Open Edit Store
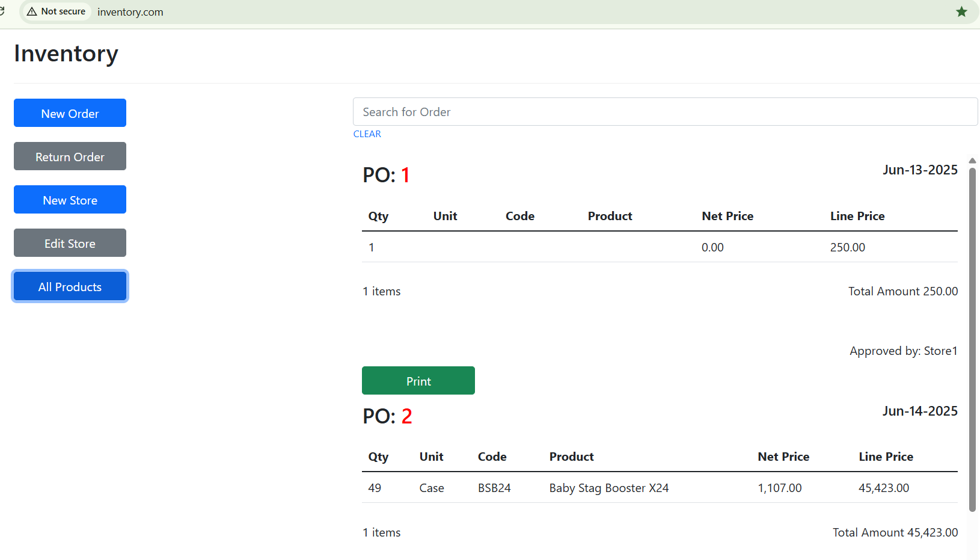The image size is (980, 560). tap(70, 243)
